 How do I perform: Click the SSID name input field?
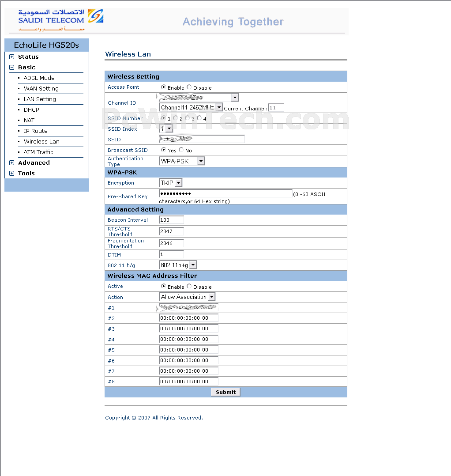coord(202,140)
